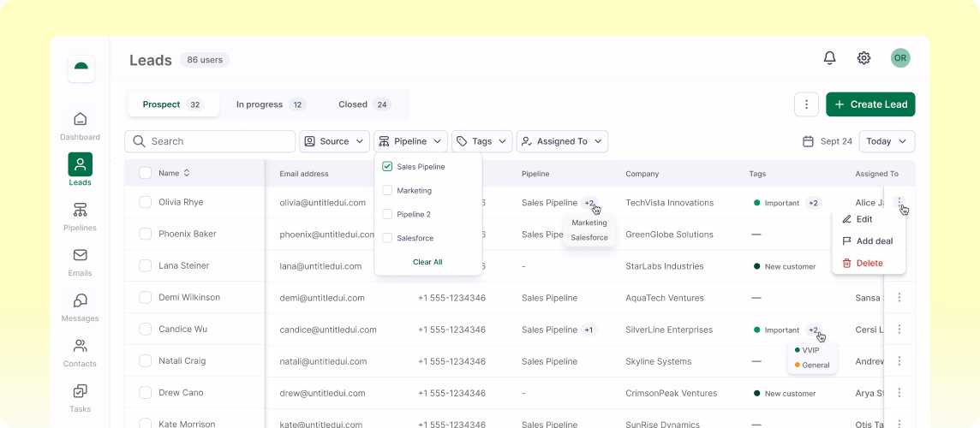Check the Salesforce pipeline option

point(387,238)
